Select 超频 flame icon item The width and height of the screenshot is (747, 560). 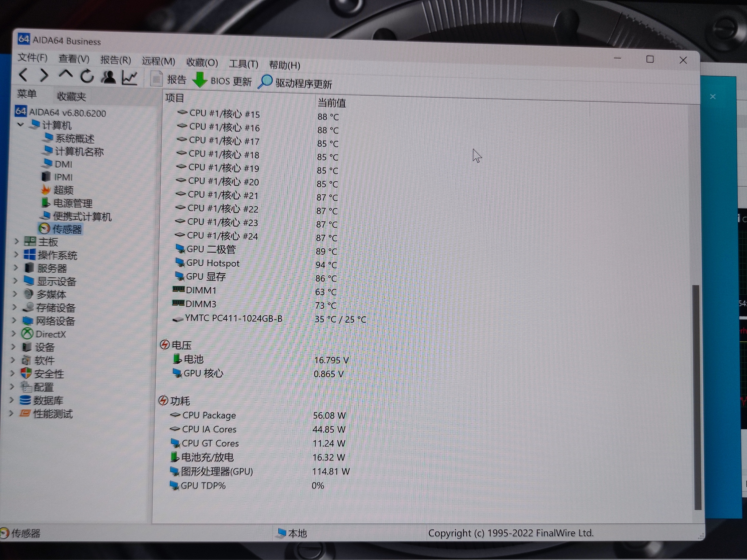point(57,190)
